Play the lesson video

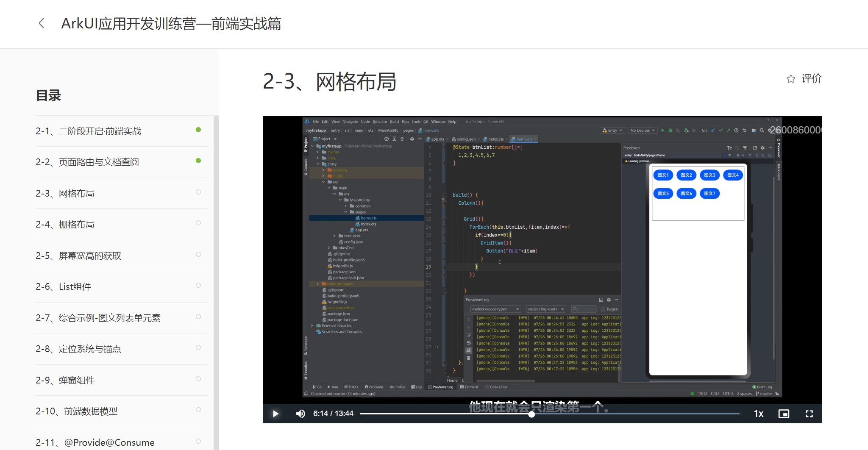coord(275,414)
